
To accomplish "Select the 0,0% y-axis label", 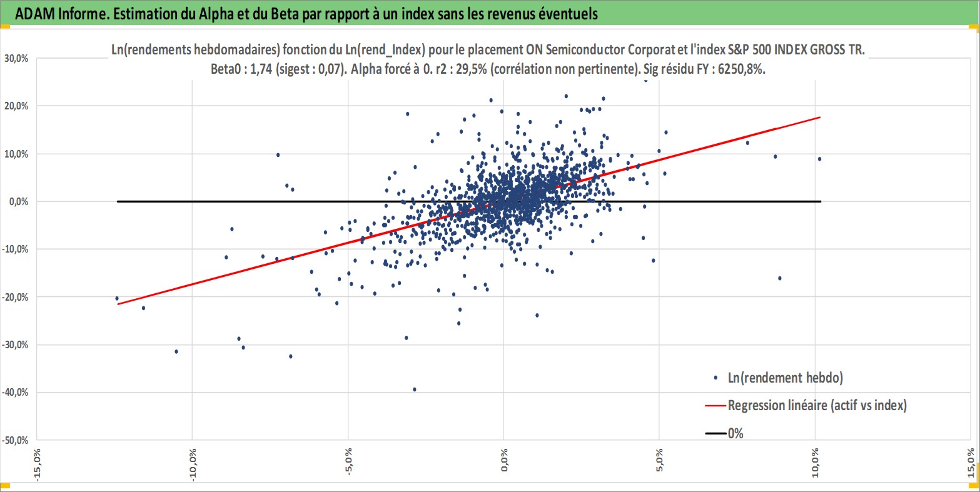I will coord(18,201).
